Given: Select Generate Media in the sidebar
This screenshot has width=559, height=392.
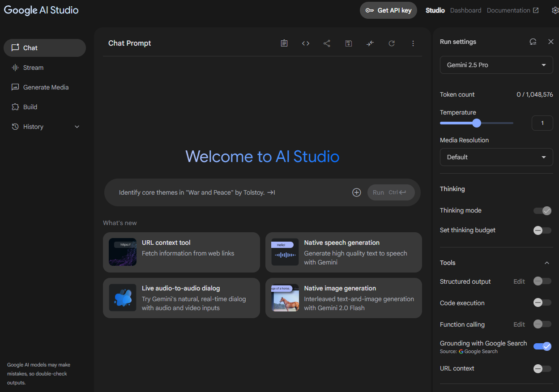Looking at the screenshot, I should pos(45,87).
